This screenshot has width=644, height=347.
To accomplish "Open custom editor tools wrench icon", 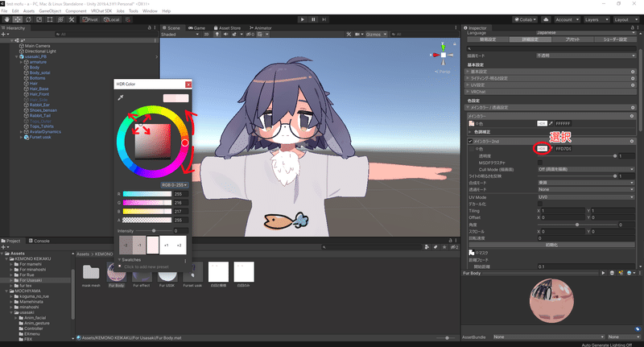I will [x=72, y=19].
